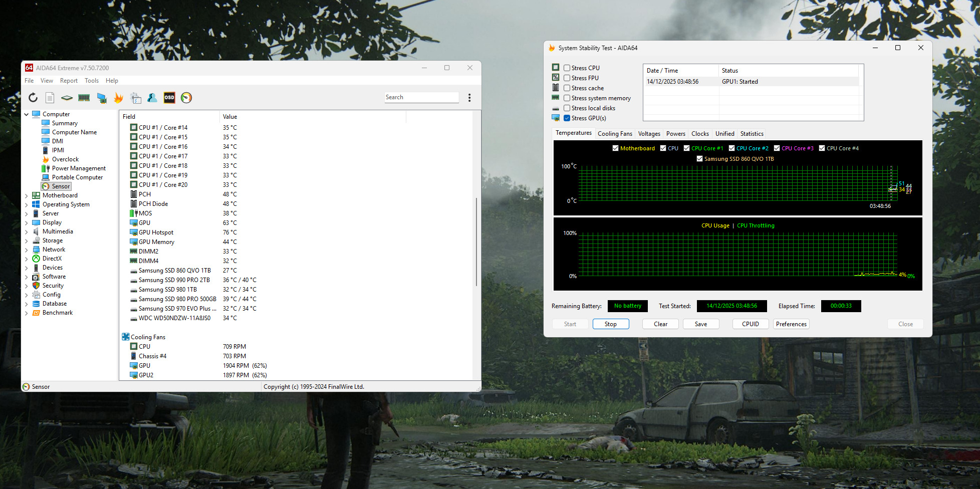This screenshot has height=489, width=980.
Task: Click the Stop button in Stability Test
Action: point(611,324)
